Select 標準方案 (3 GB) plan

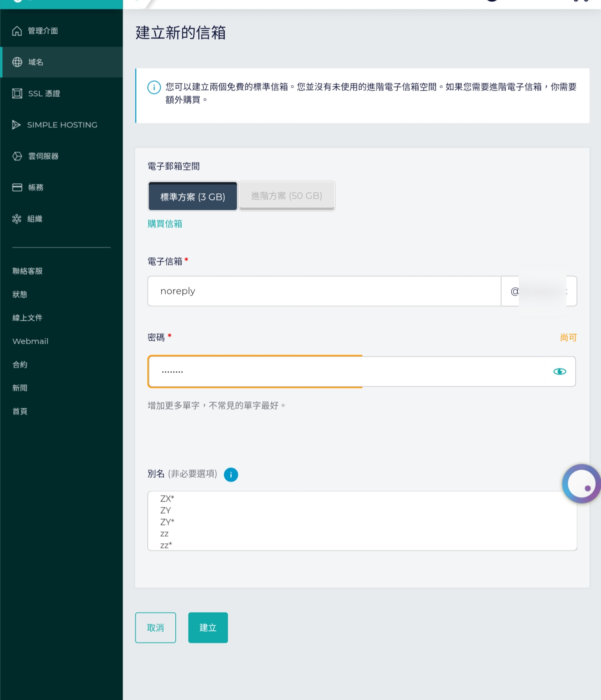(192, 196)
